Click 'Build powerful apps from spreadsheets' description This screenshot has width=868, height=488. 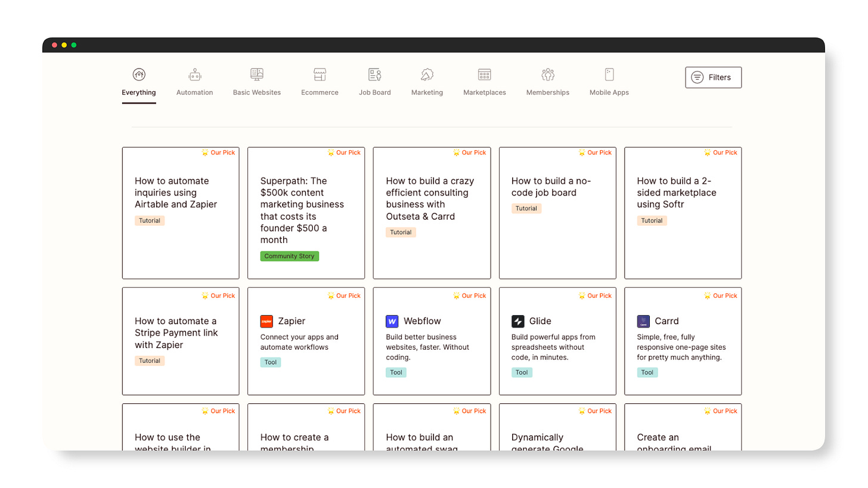553,347
